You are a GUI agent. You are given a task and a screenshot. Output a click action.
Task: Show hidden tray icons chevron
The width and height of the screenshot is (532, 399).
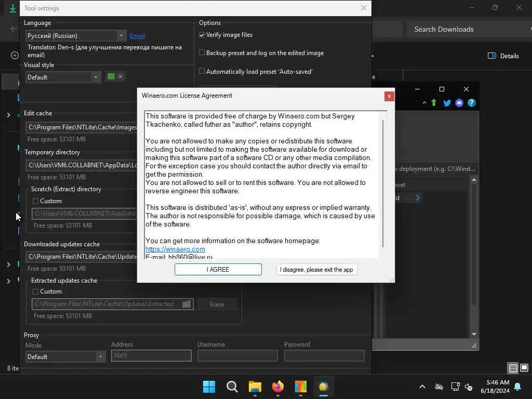coord(422,387)
